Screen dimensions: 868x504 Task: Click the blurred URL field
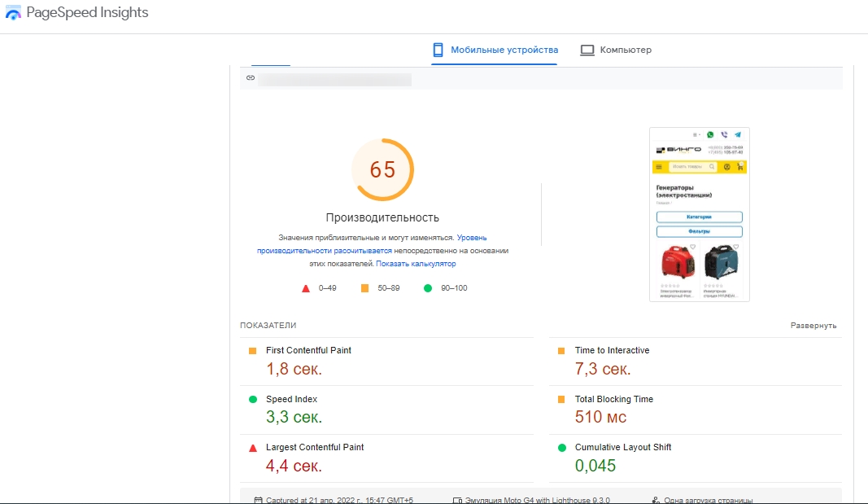pyautogui.click(x=334, y=79)
